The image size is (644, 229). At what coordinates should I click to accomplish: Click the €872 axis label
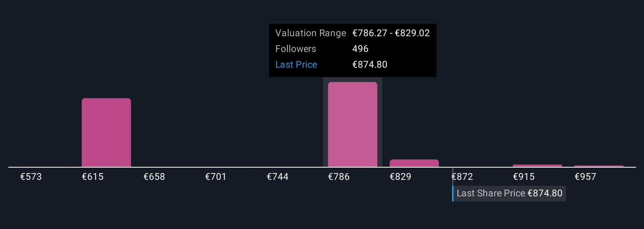(462, 177)
